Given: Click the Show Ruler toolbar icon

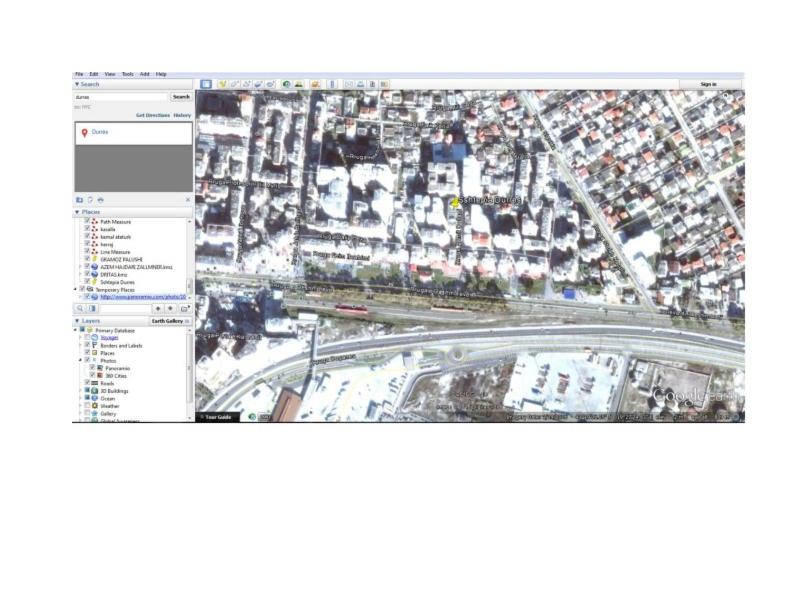Looking at the screenshot, I should [333, 84].
